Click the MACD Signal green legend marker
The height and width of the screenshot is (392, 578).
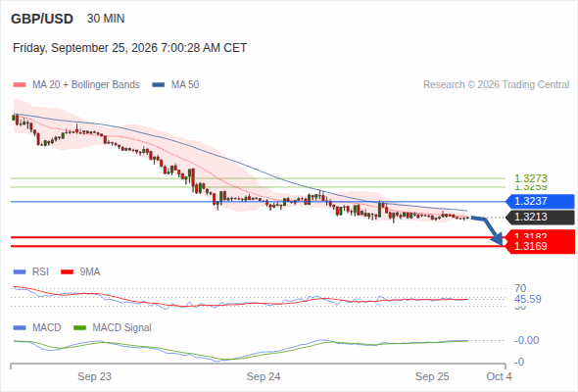pos(79,328)
